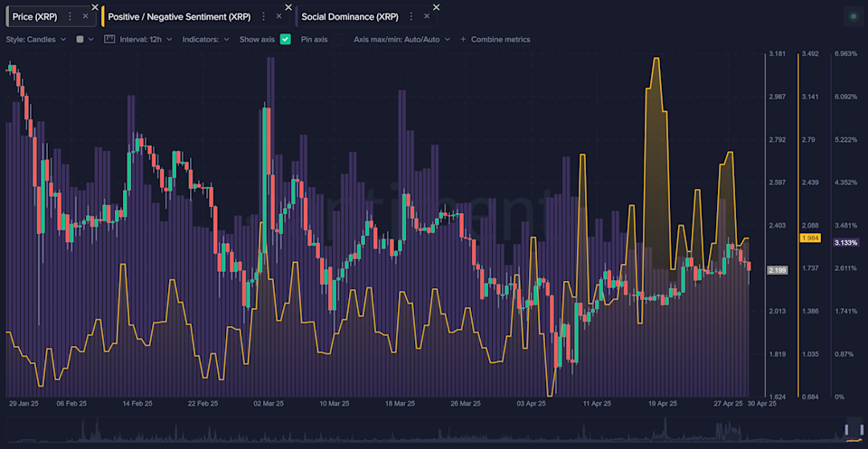Select the Positive / Negative Sentiment (XRP) tab
868x449 pixels.
coord(179,16)
